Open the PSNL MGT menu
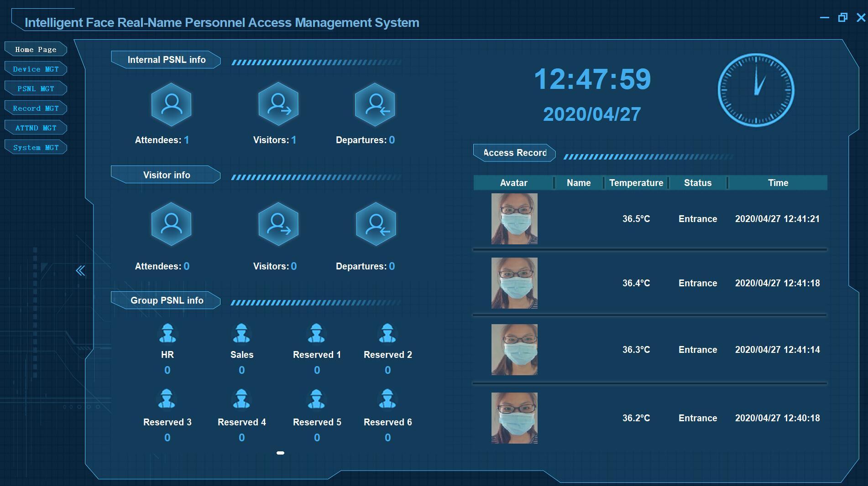 pos(36,89)
